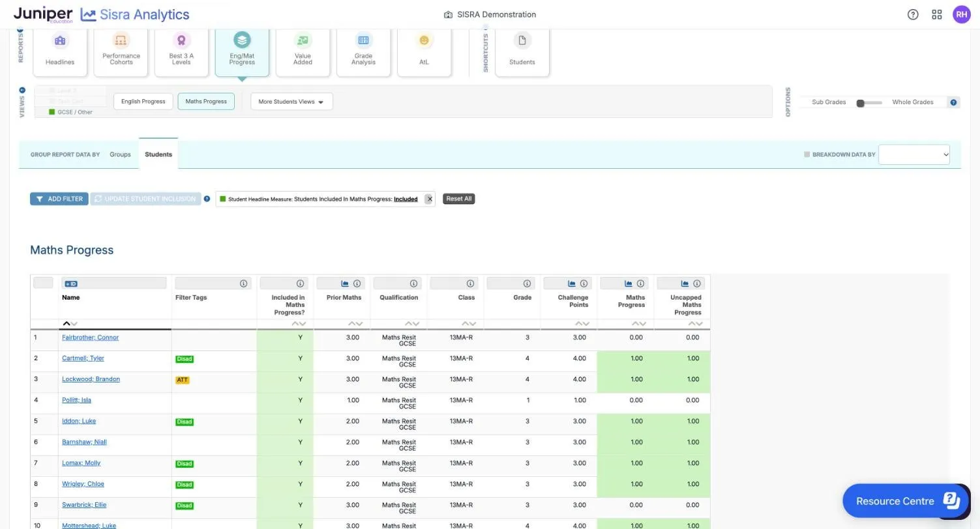
Task: Open the RH user profile avatar
Action: coord(962,14)
